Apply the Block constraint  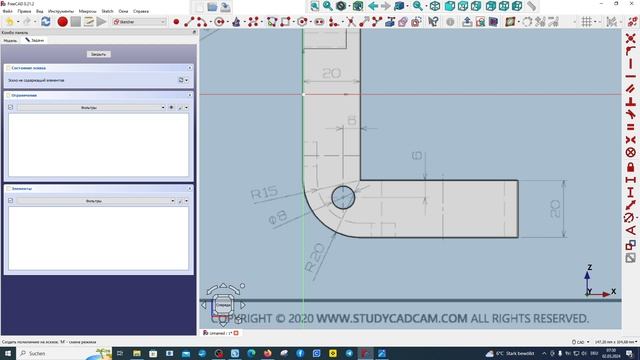(631, 153)
